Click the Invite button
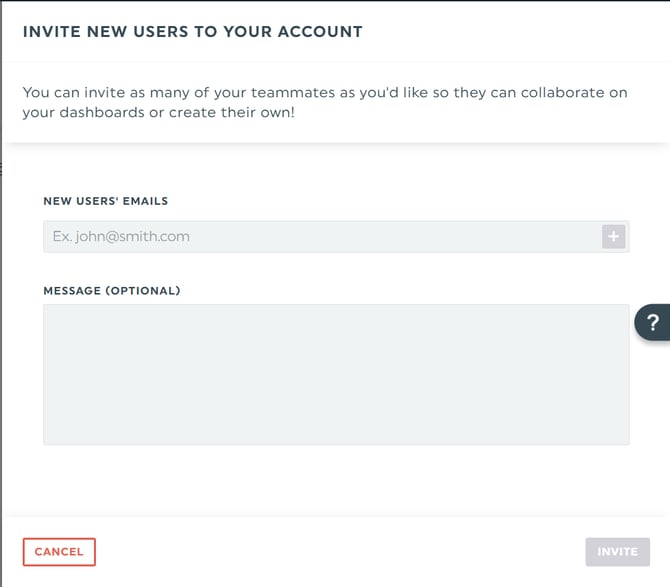The image size is (670, 587). point(617,552)
